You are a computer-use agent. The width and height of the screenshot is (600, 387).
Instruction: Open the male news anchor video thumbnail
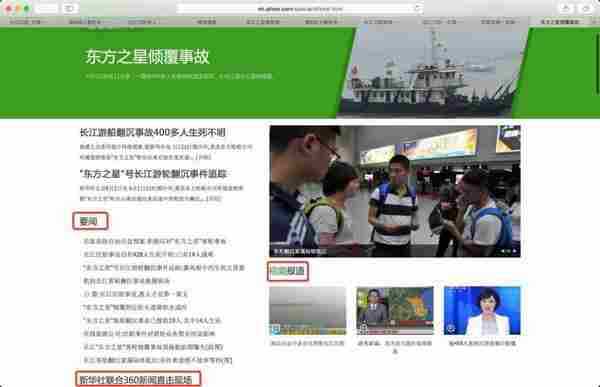pos(395,310)
